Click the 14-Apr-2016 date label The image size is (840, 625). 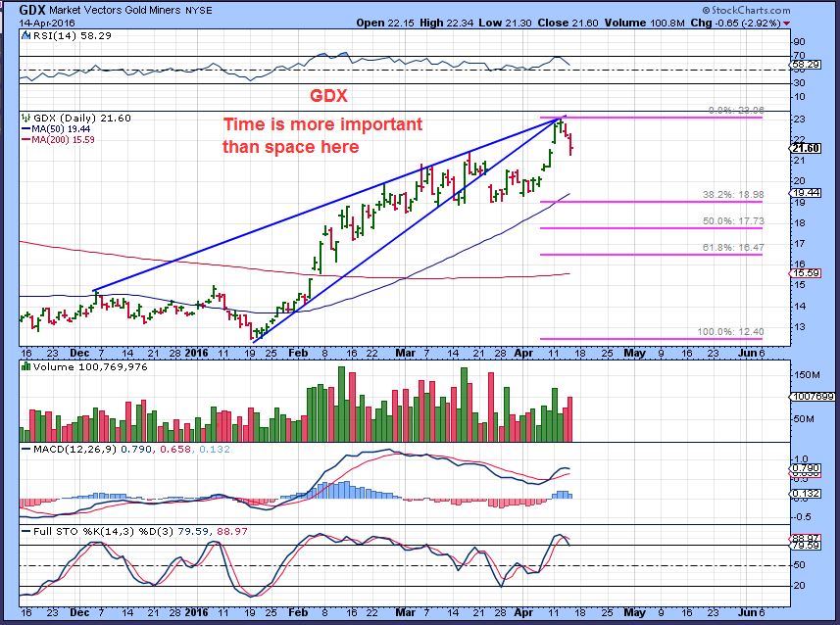click(47, 24)
